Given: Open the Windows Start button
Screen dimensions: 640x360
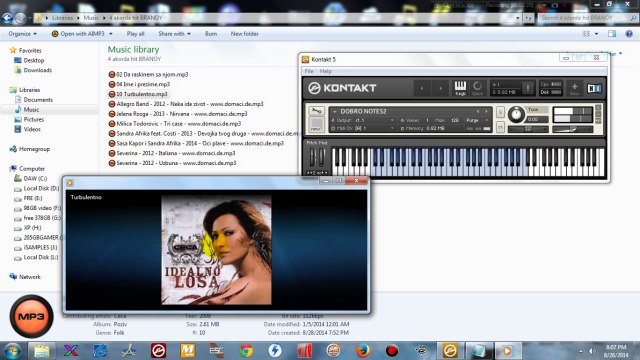Looking at the screenshot, I should (12, 351).
